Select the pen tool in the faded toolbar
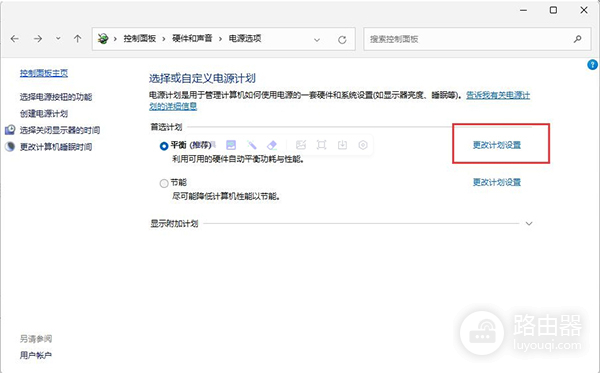The height and width of the screenshot is (373, 600). (251, 145)
